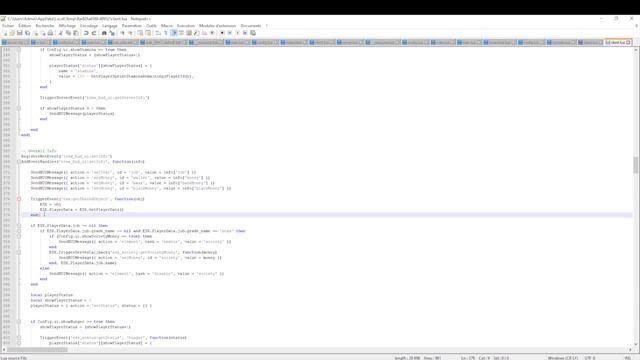Open the Outils menu
Image resolution: width=640 pixels, height=360 pixels.
coord(151,26)
